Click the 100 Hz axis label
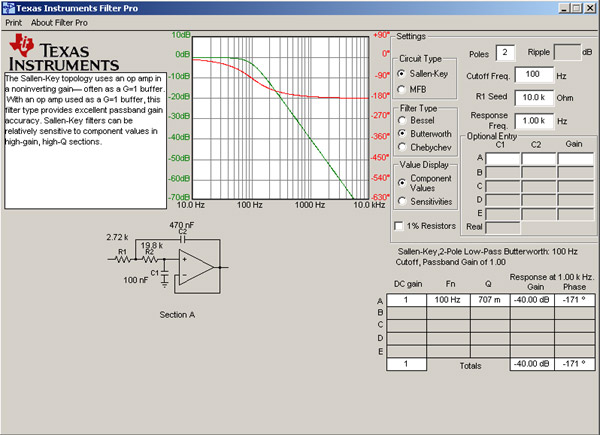The image size is (600, 435). coord(249,205)
